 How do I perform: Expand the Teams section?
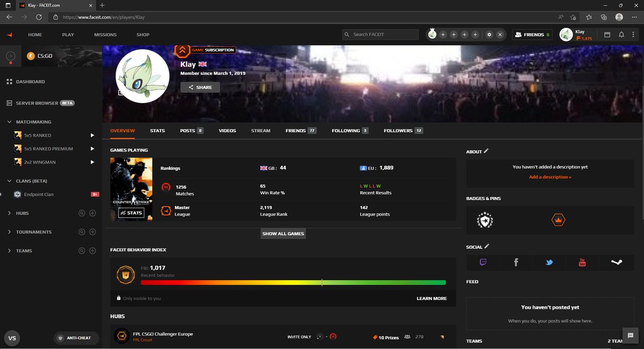click(10, 251)
